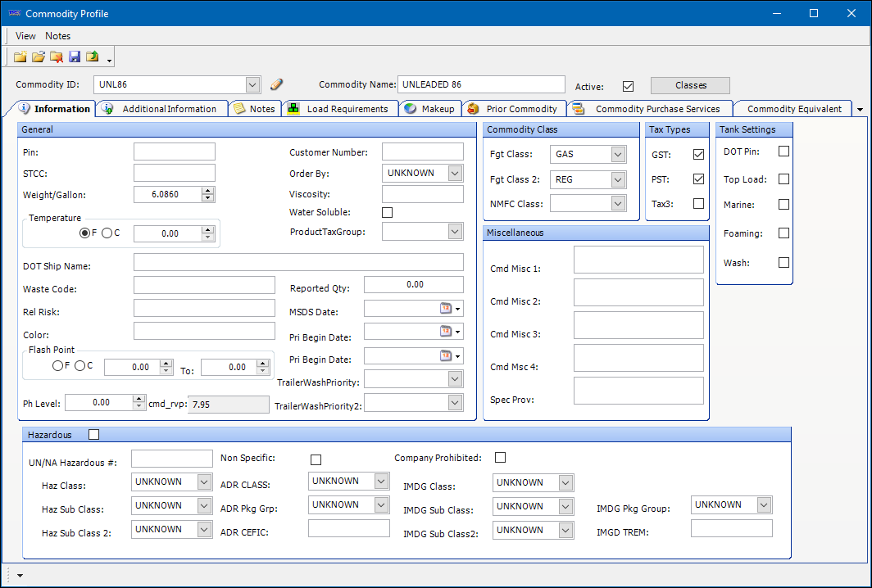The width and height of the screenshot is (872, 588).
Task: Increase Weight/Gallon with the up spinner arrow
Action: pos(208,191)
